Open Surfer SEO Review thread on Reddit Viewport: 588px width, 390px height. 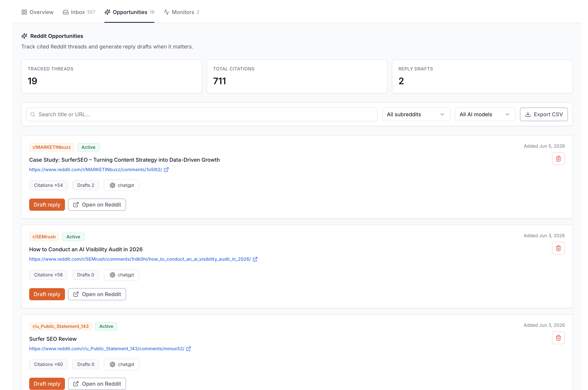tap(97, 384)
